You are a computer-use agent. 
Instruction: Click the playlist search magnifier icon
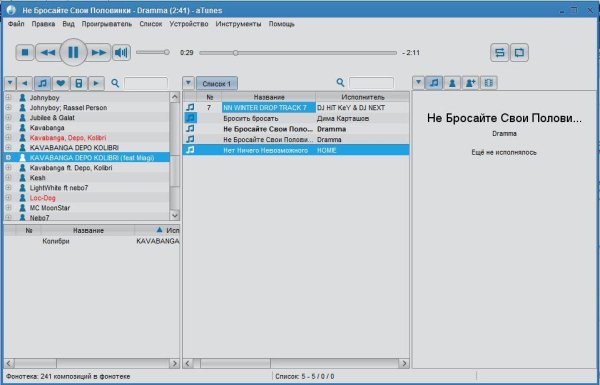[x=340, y=83]
